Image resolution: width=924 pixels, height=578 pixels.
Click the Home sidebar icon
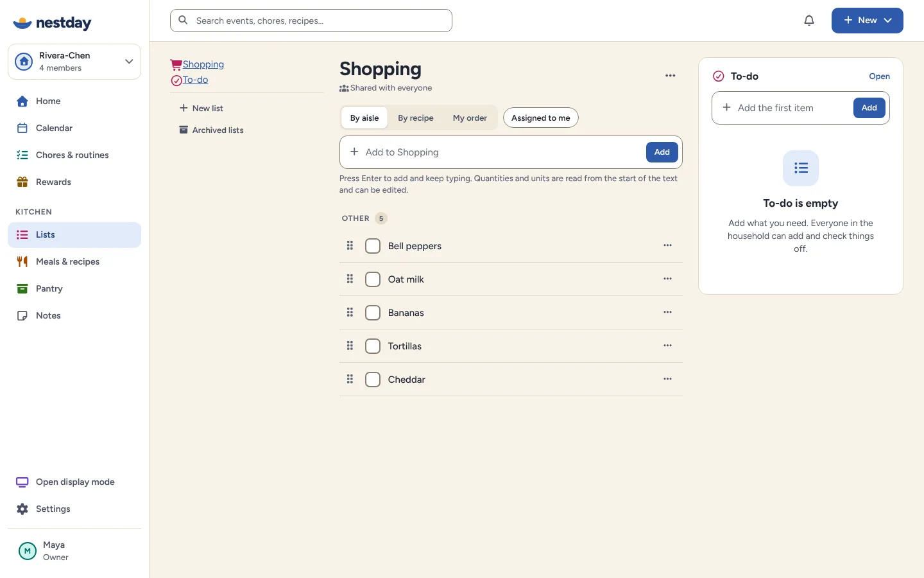pos(22,101)
